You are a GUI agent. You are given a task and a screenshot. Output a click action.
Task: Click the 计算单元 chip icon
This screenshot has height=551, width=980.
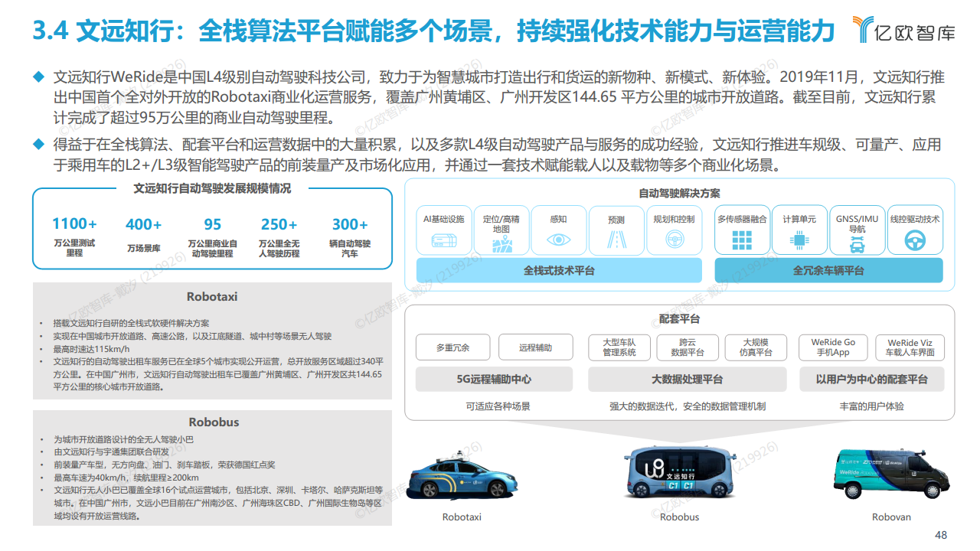point(799,240)
